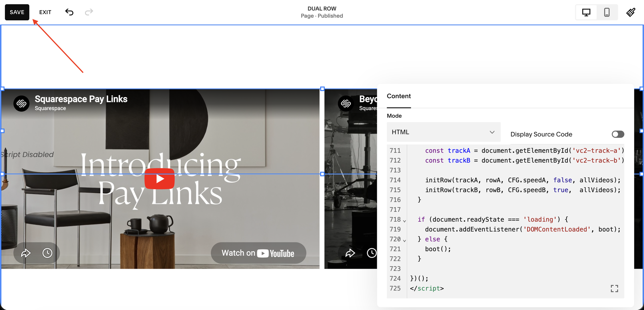Select the desktop preview icon
The height and width of the screenshot is (310, 644).
pos(586,12)
